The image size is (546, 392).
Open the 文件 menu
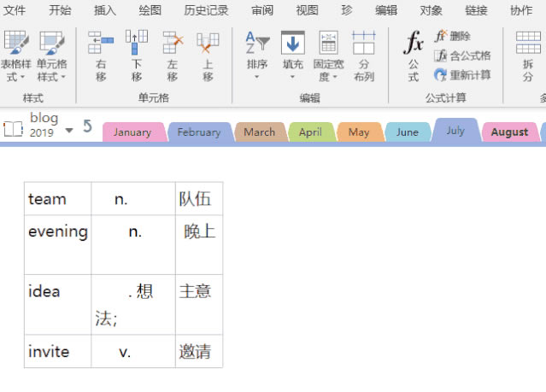[15, 10]
